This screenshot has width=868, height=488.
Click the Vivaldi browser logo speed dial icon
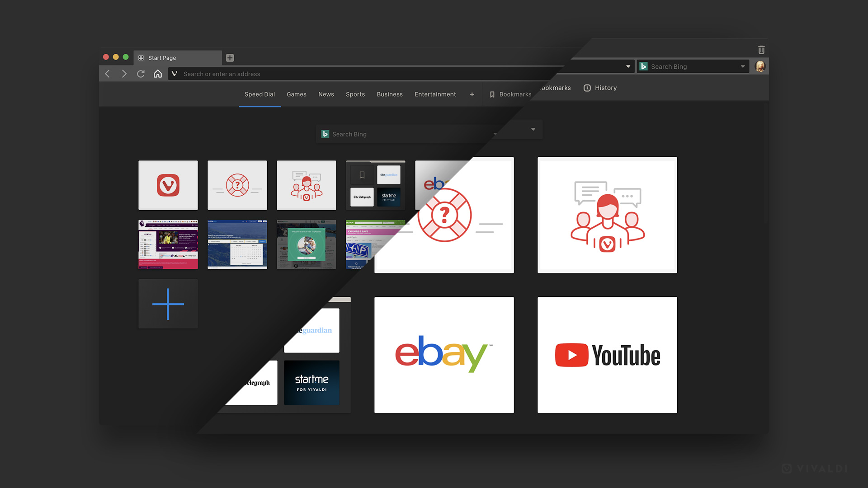pyautogui.click(x=168, y=185)
